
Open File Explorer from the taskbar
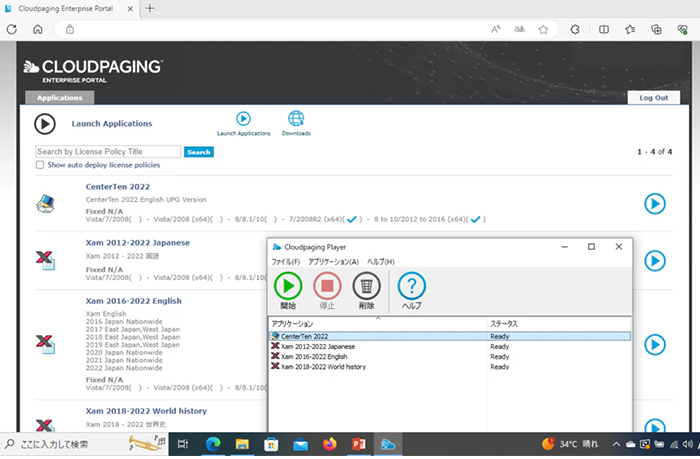click(x=242, y=444)
